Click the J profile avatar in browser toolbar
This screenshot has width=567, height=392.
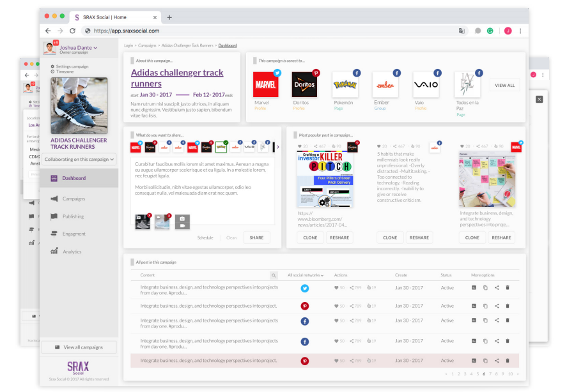click(508, 31)
